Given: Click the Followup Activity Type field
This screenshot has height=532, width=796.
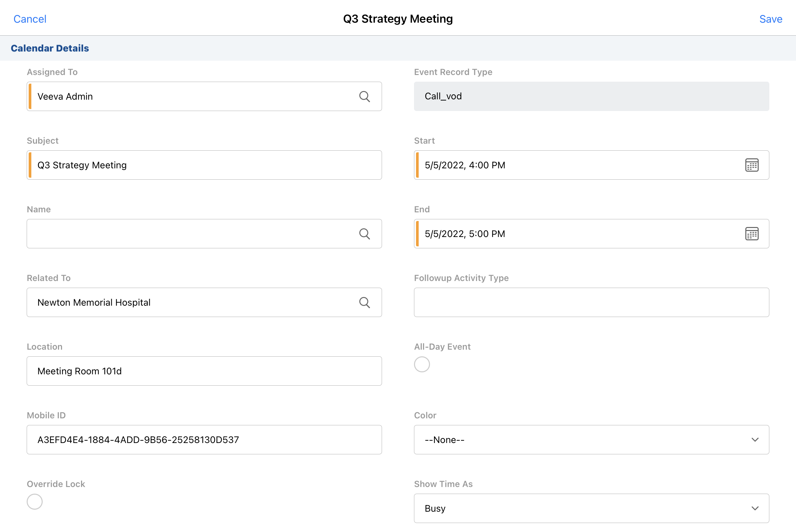Looking at the screenshot, I should pyautogui.click(x=591, y=302).
